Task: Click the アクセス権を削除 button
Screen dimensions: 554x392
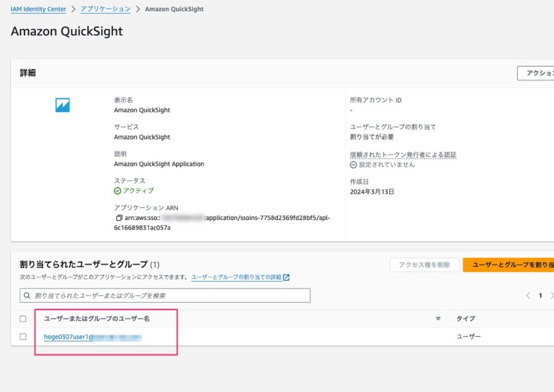Action: click(425, 266)
